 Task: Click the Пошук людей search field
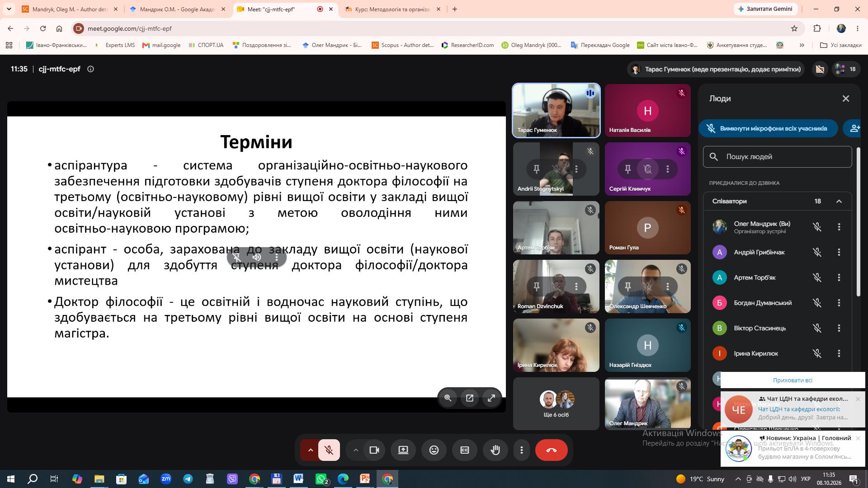[x=777, y=157]
